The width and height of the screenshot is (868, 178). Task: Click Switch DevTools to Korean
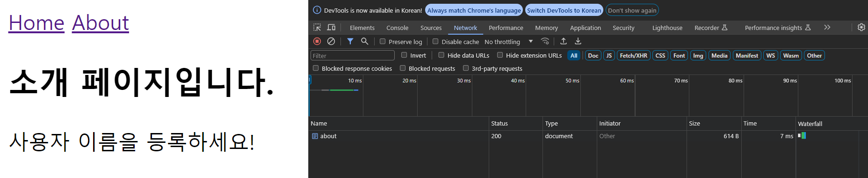pos(564,10)
